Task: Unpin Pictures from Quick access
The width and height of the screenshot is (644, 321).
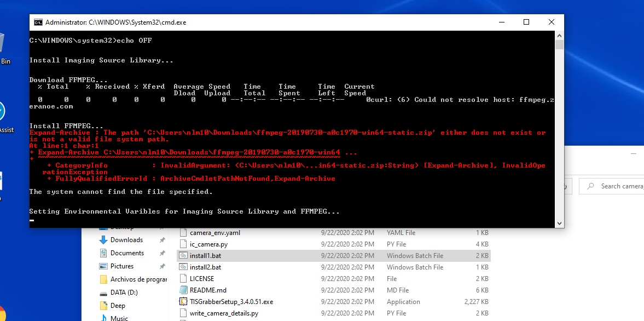Action: click(162, 265)
